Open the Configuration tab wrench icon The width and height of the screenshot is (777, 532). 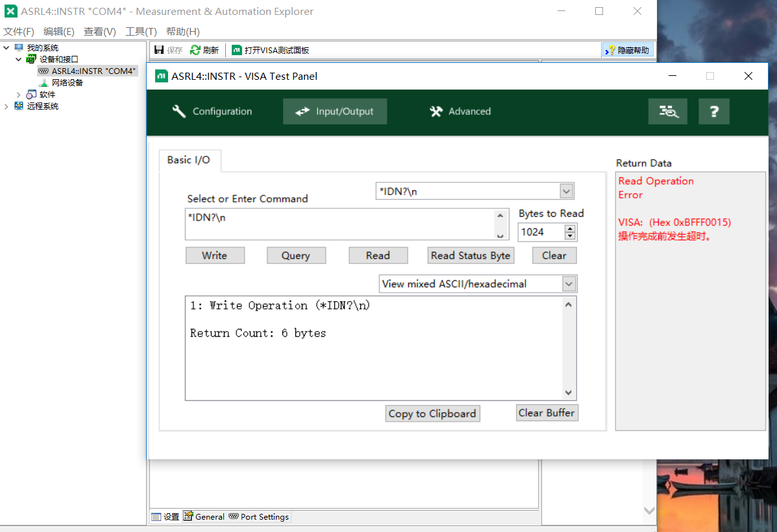pos(179,112)
